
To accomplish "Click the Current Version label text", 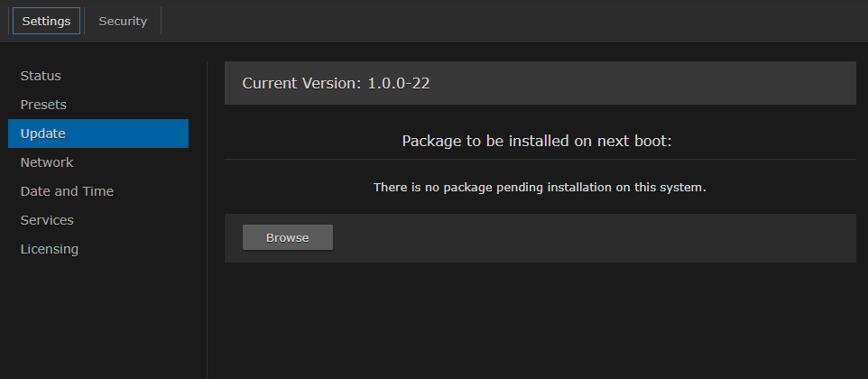I will [x=302, y=83].
